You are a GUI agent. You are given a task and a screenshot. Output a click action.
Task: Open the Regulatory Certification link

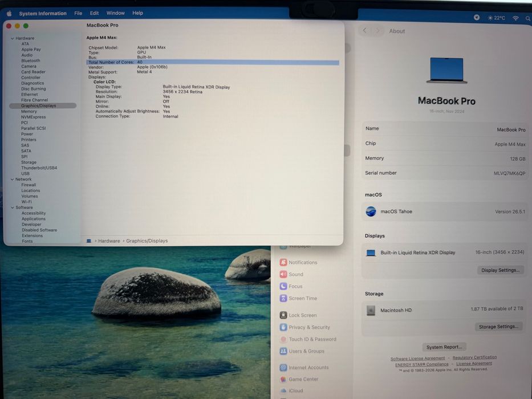pos(474,357)
